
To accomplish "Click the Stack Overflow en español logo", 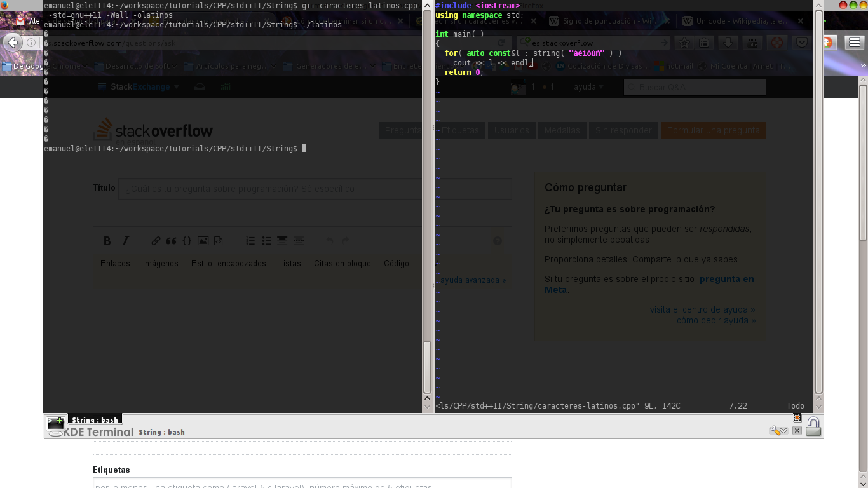I will tap(153, 130).
